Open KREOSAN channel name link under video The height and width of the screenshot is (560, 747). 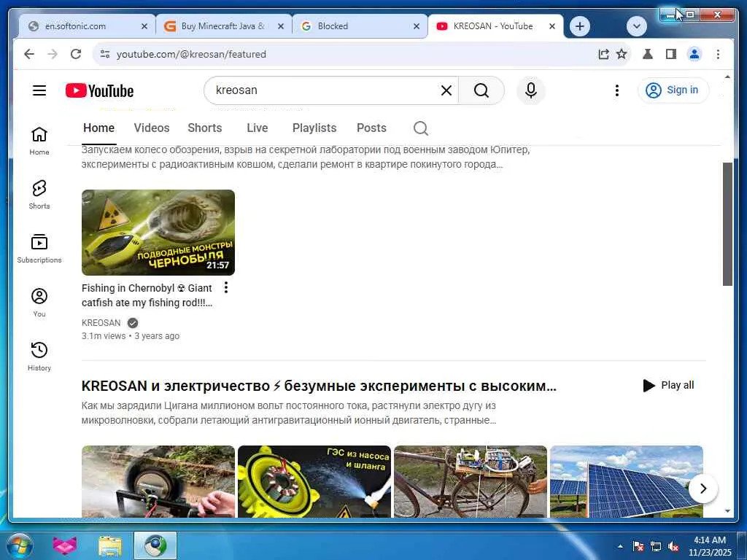coord(101,323)
